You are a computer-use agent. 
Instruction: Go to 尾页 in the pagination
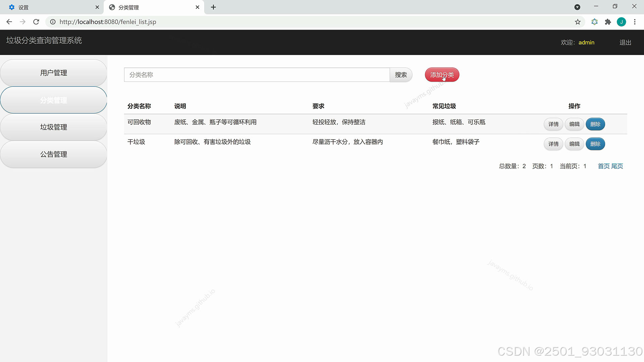coord(617,166)
